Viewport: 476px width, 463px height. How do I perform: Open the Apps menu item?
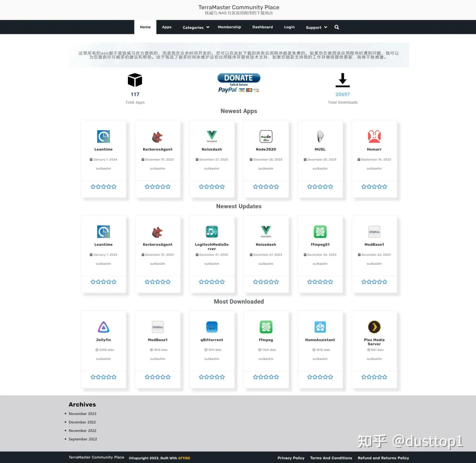tap(167, 27)
